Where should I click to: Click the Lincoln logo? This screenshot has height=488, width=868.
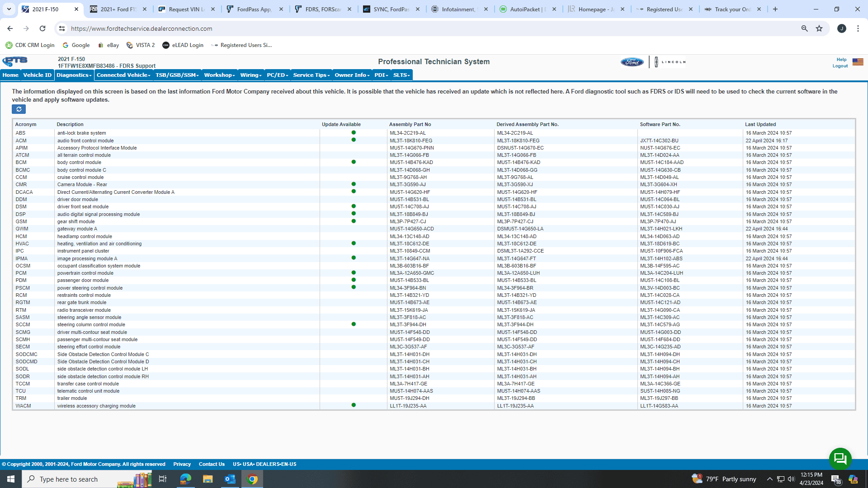click(670, 62)
